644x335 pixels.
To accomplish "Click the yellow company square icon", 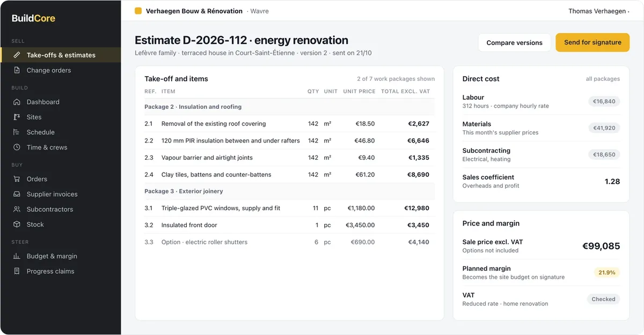I will pos(138,11).
